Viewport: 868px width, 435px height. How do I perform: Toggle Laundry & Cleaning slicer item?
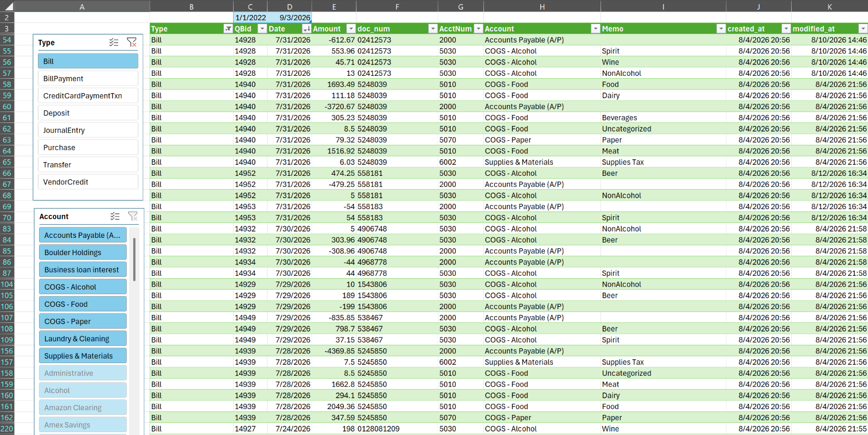point(83,338)
